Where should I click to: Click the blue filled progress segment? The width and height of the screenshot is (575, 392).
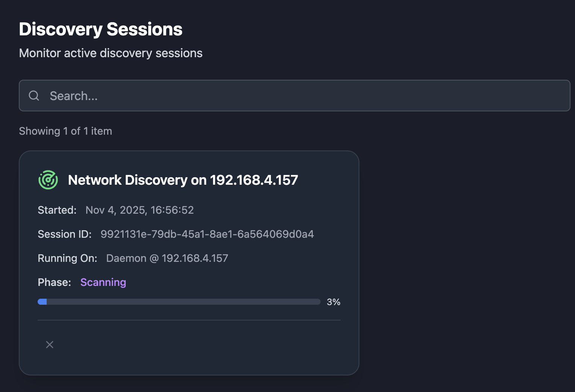click(42, 302)
